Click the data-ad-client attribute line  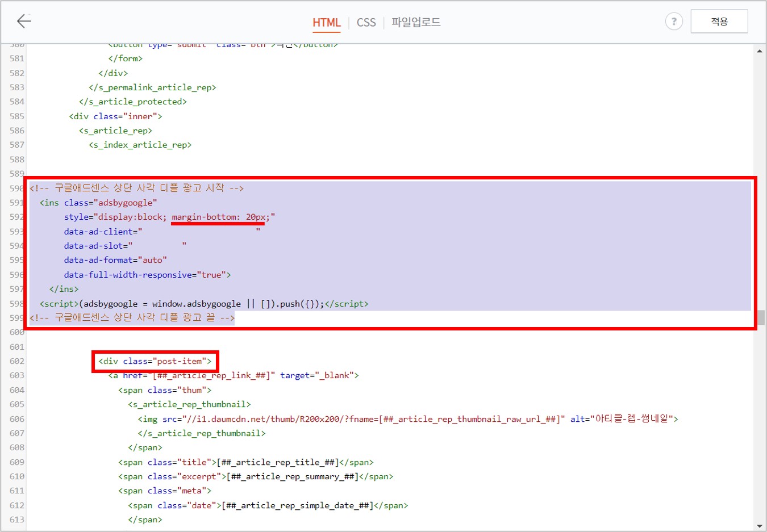[x=162, y=232]
